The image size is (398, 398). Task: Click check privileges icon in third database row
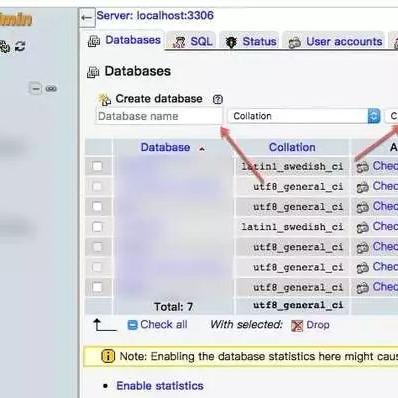click(362, 208)
